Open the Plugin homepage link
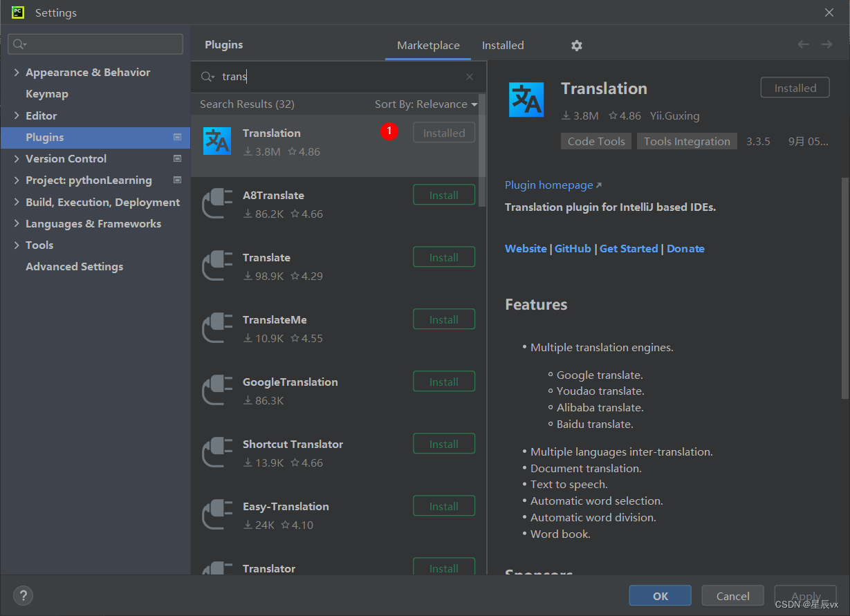Screen dimensions: 850x616 click(553, 185)
